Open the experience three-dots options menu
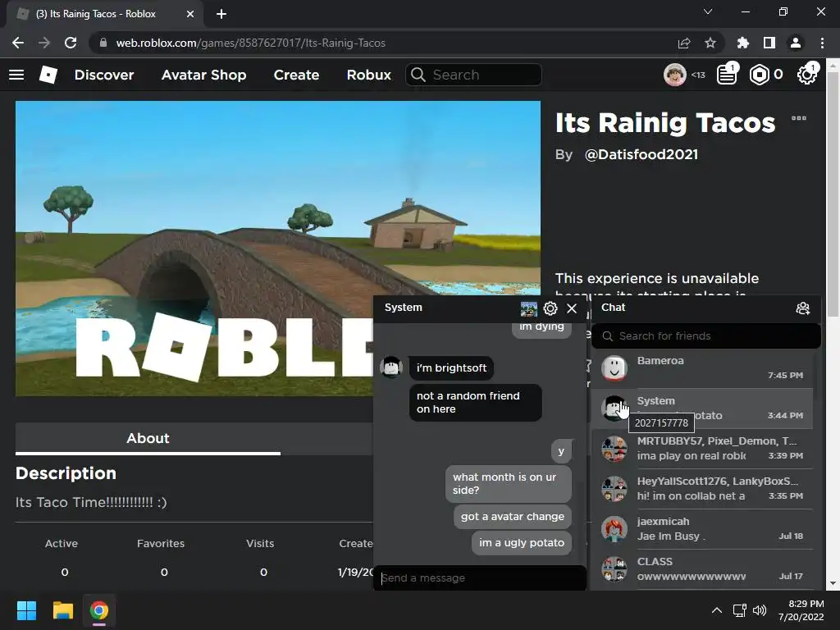The height and width of the screenshot is (630, 840). point(799,118)
